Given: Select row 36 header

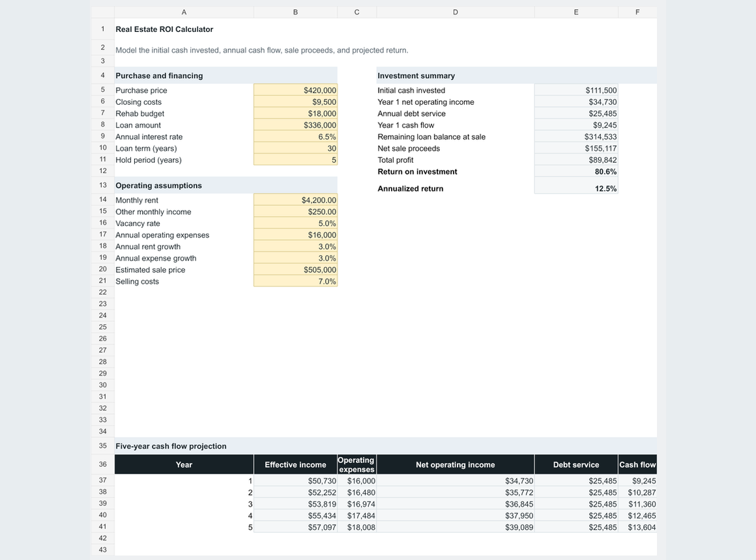Looking at the screenshot, I should pyautogui.click(x=103, y=464).
